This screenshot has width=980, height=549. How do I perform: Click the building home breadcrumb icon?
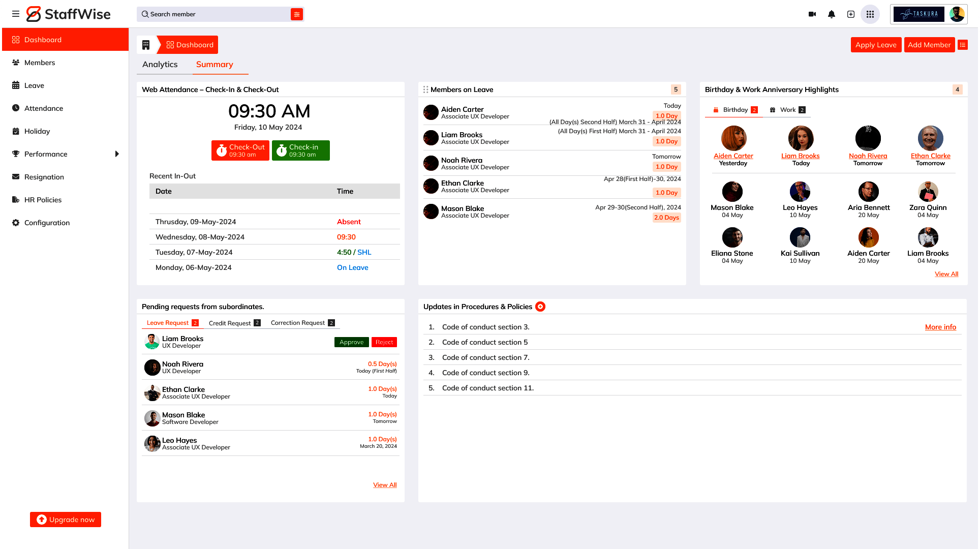[x=146, y=45]
